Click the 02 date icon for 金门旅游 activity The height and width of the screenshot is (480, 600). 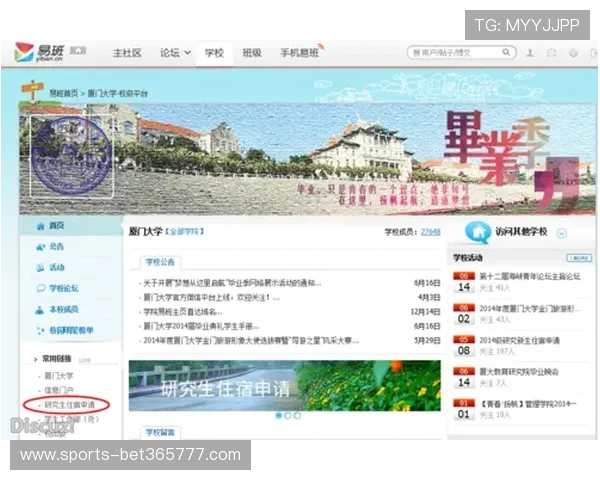click(464, 314)
